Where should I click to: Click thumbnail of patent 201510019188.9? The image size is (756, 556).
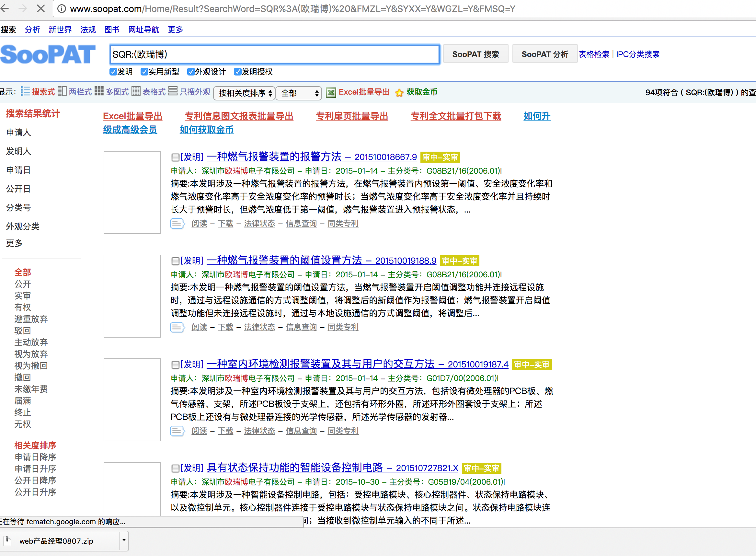pos(132,296)
